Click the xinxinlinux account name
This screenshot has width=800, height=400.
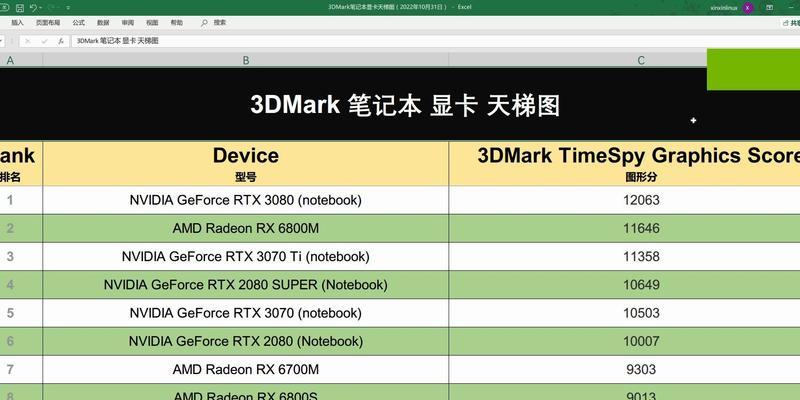(x=724, y=8)
